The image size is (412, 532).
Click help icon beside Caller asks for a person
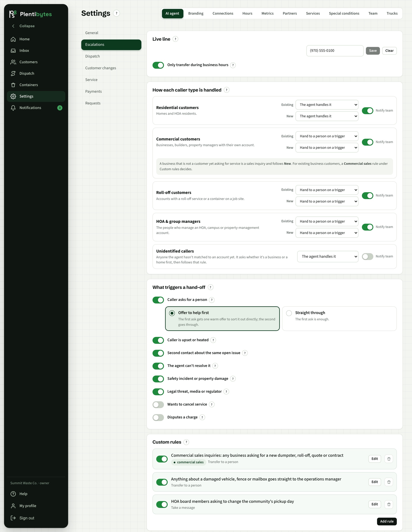tap(212, 300)
